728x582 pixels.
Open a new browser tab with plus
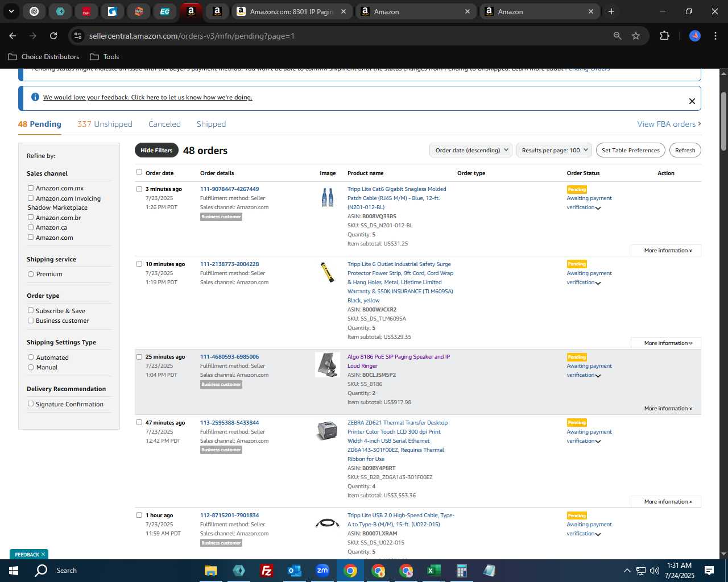611,11
